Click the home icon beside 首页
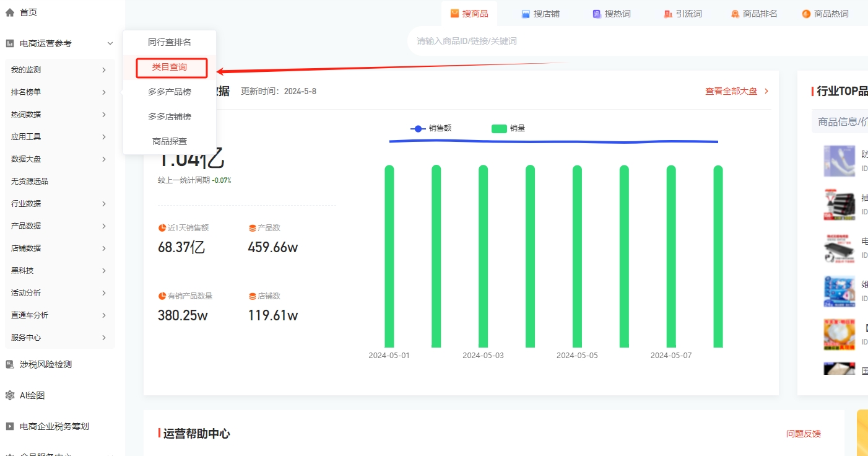Viewport: 868px width, 456px height. (10, 12)
